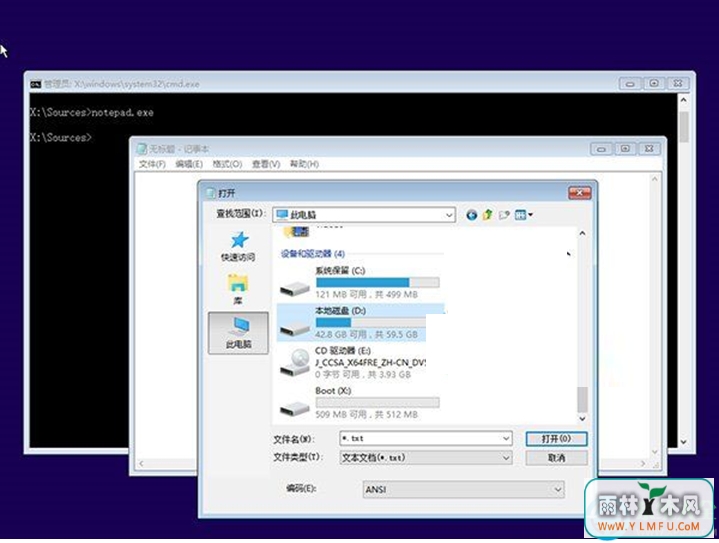Select CD drive (E:) entry
719x543 pixels.
click(352, 362)
